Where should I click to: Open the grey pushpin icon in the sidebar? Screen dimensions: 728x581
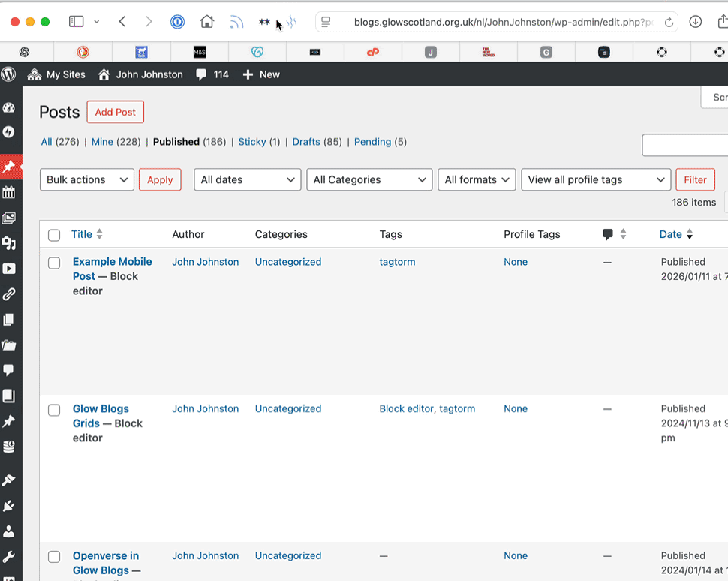tap(9, 421)
